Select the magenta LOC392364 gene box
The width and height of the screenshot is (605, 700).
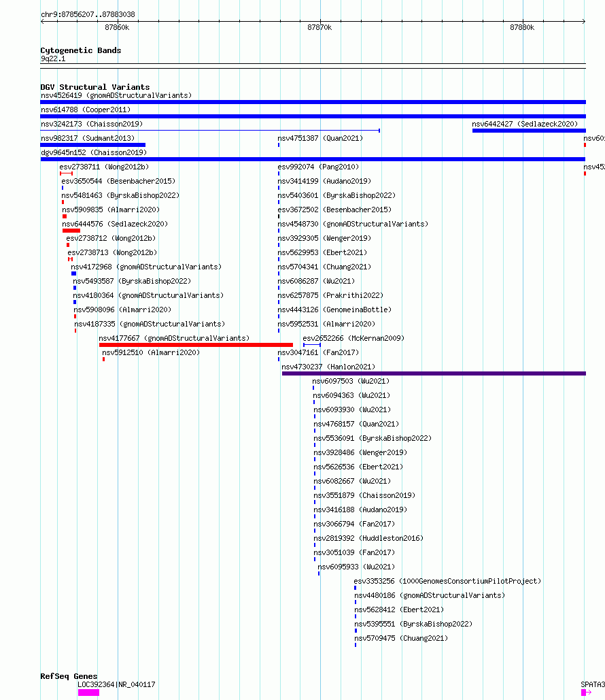point(89,693)
